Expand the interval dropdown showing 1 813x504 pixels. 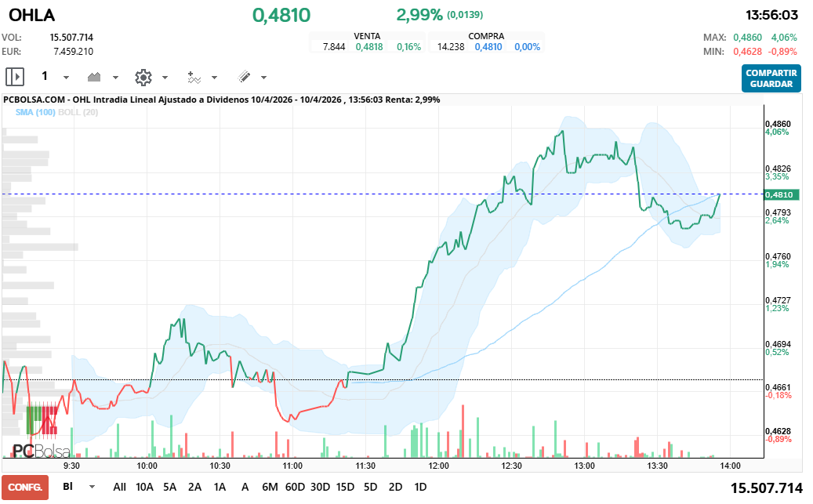66,78
